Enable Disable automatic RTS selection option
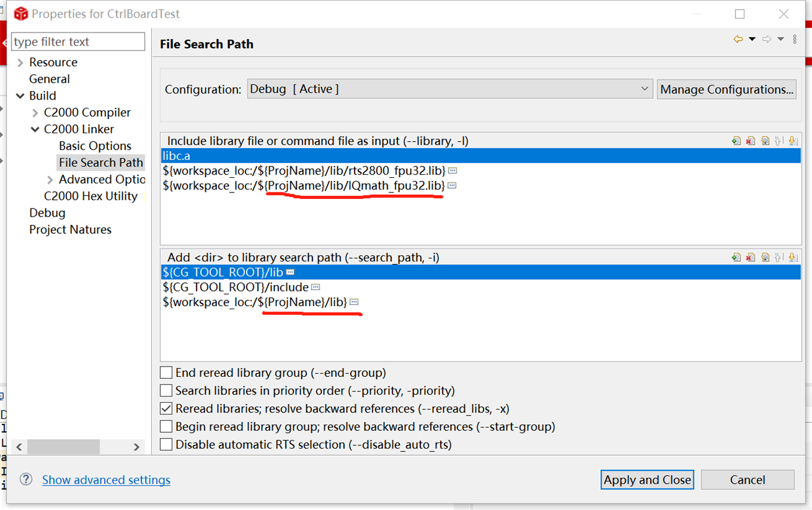 click(x=166, y=444)
